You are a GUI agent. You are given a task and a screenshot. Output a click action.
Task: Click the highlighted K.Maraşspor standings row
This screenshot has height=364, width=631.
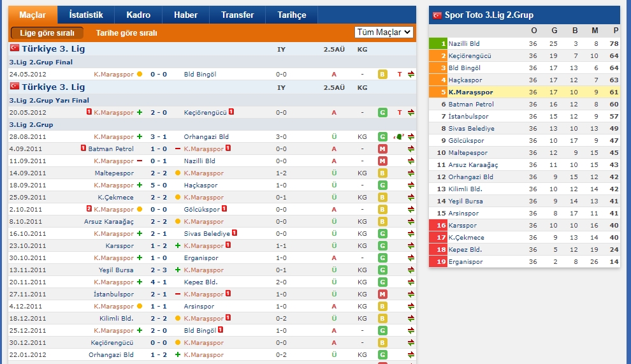pos(523,92)
